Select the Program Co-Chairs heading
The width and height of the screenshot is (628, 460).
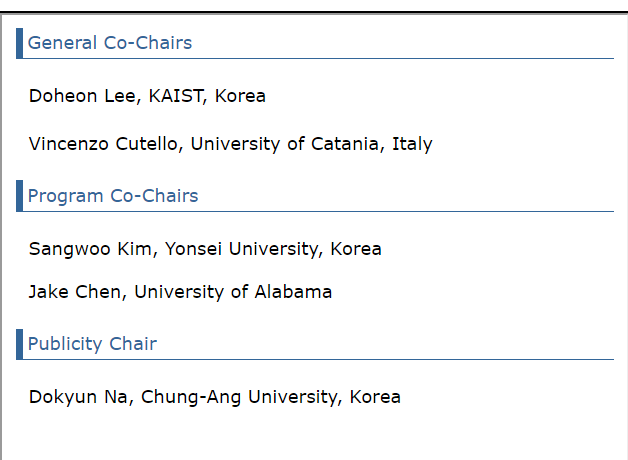[x=113, y=196]
